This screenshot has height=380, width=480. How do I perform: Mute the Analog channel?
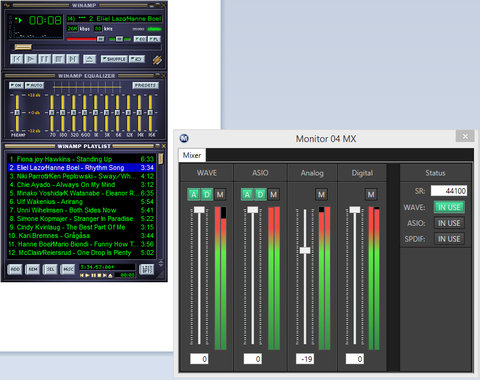[x=321, y=194]
